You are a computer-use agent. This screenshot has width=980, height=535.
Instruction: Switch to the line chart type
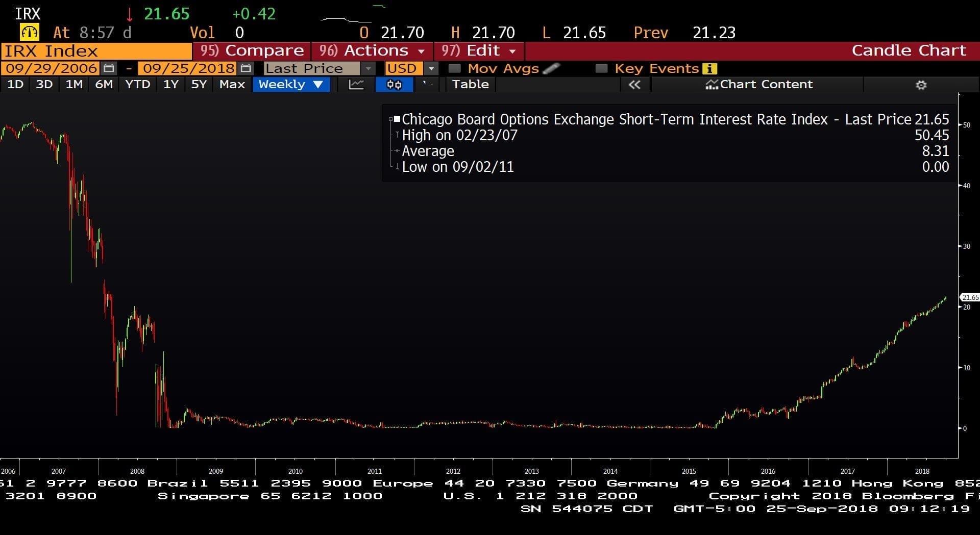pos(356,85)
